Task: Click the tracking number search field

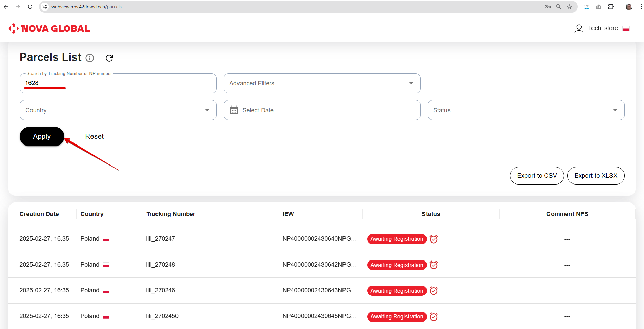Action: click(118, 83)
